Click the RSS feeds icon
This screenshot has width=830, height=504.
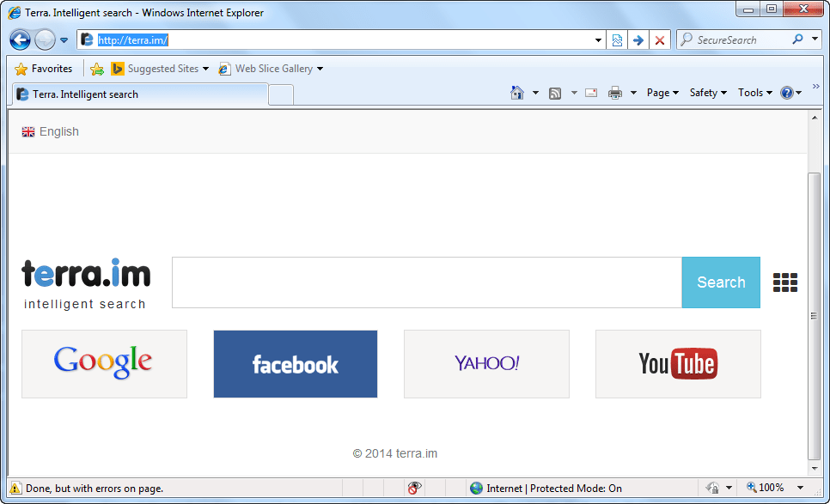(x=555, y=93)
